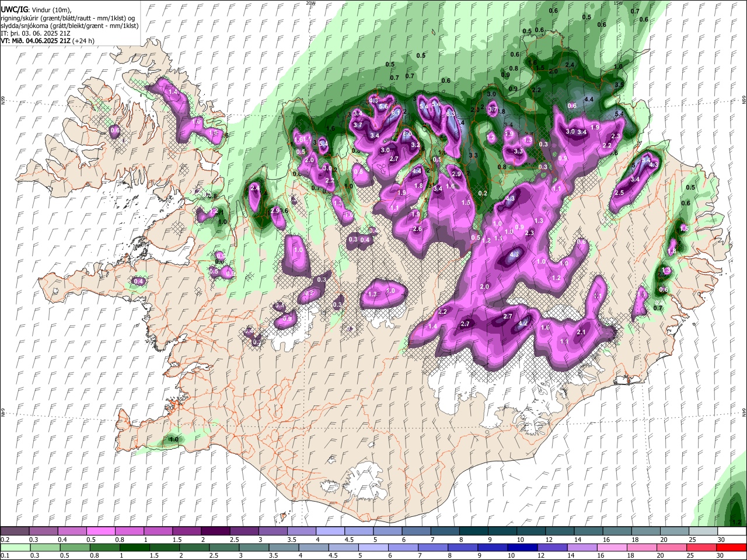Pick the 25–30 red swatch in the lower legend
Image resolution: width=747 pixels, height=560 pixels.
pyautogui.click(x=701, y=548)
